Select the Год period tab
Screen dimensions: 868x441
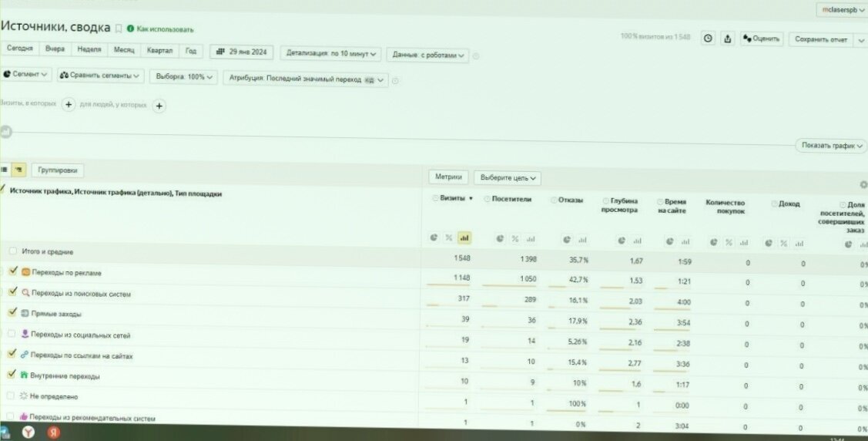(191, 51)
